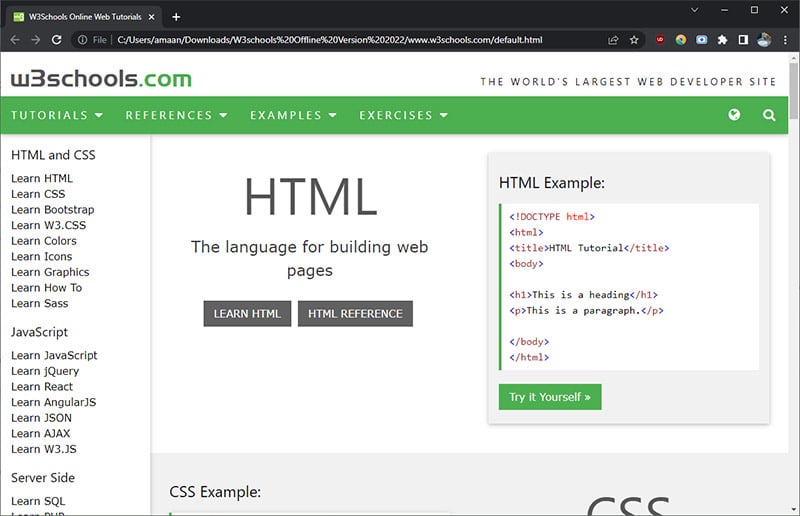Click "The language for building web pages" text

(309, 259)
